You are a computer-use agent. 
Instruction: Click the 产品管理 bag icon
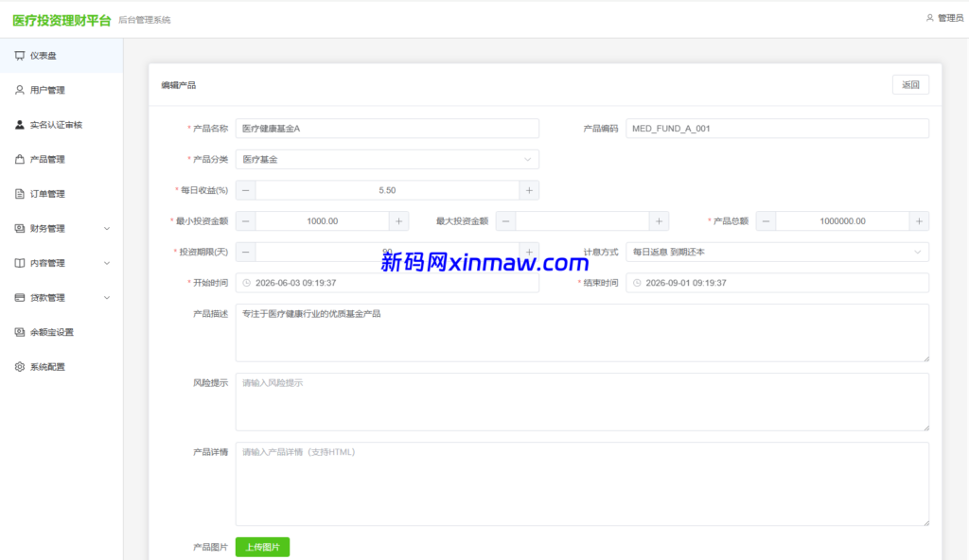point(20,160)
